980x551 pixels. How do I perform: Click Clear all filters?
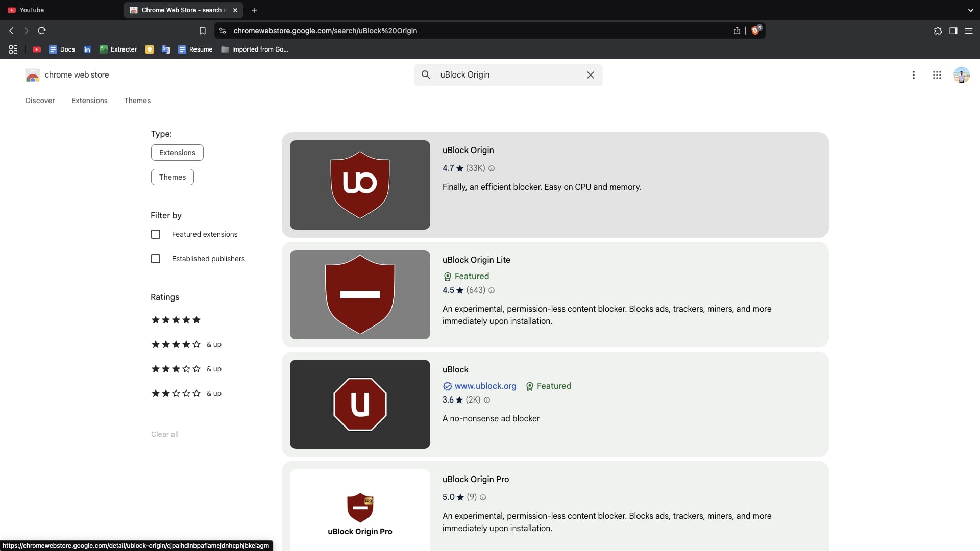[165, 434]
